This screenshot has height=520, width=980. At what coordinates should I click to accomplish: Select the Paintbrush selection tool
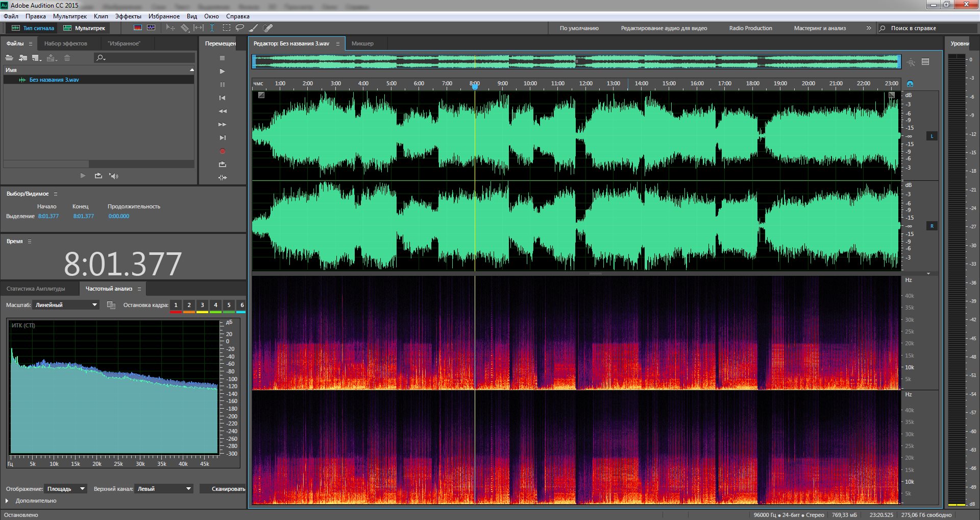click(253, 28)
